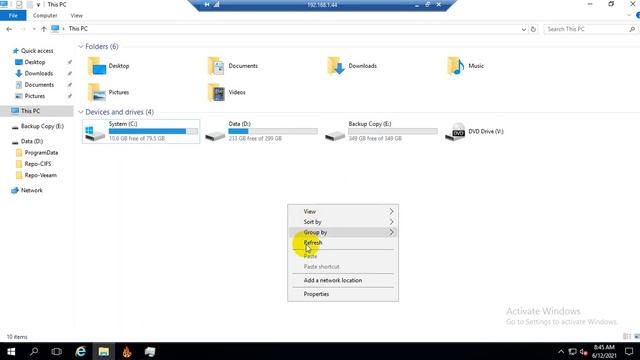The height and width of the screenshot is (360, 640).
Task: Click File Explorer taskbar icon
Action: 104,351
